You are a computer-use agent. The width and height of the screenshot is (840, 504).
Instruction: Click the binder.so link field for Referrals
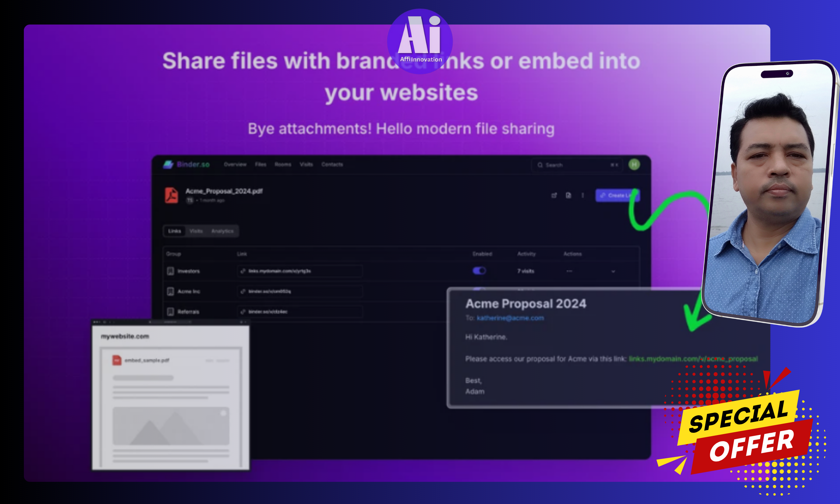tap(300, 312)
